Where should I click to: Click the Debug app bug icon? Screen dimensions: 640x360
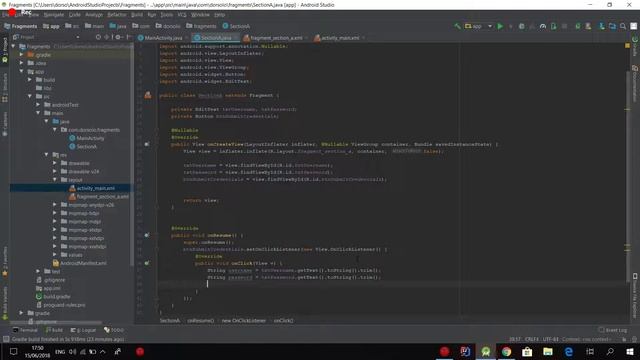[x=521, y=26]
